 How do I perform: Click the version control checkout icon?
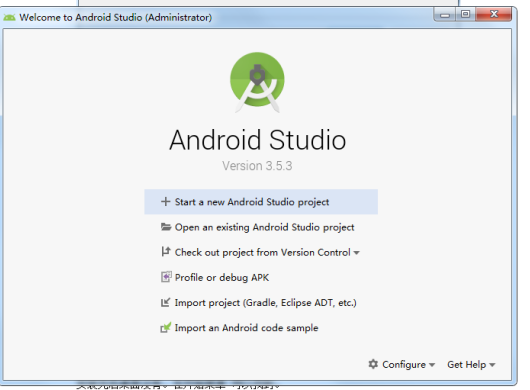165,251
